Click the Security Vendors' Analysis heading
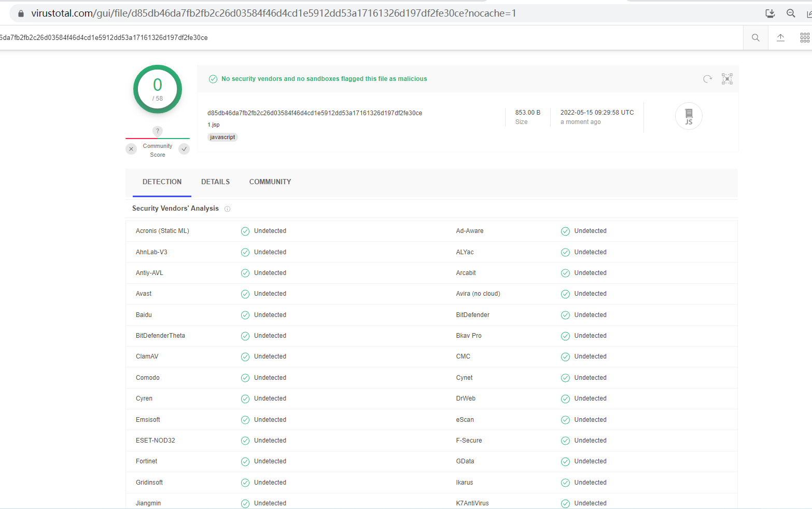The height and width of the screenshot is (509, 812). [x=175, y=209]
